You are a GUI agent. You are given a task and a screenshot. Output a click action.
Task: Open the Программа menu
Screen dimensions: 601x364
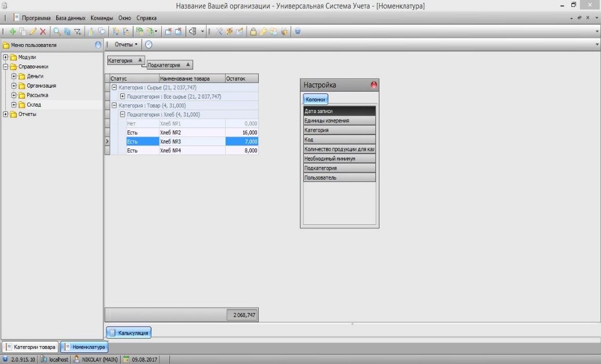pyautogui.click(x=36, y=18)
